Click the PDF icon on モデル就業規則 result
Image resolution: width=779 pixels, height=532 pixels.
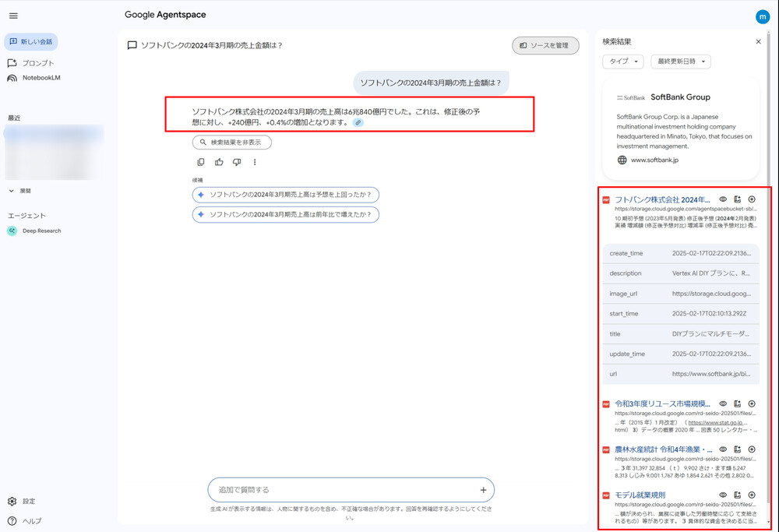606,494
